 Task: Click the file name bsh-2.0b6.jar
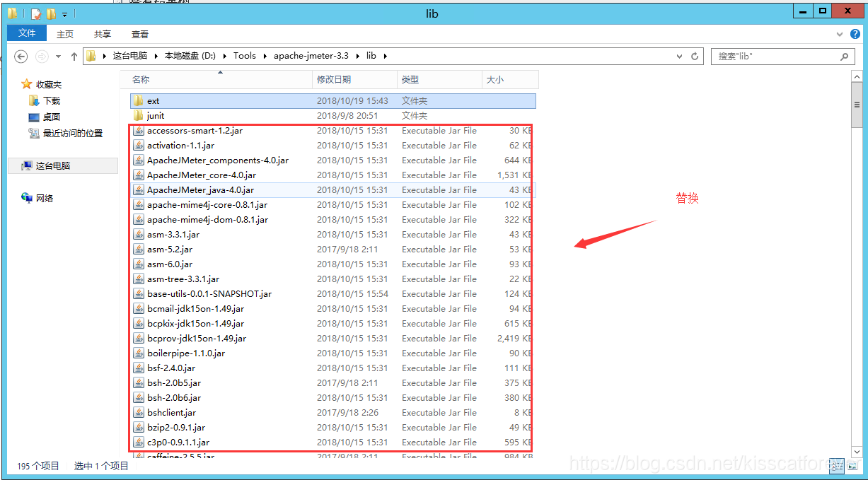click(174, 397)
